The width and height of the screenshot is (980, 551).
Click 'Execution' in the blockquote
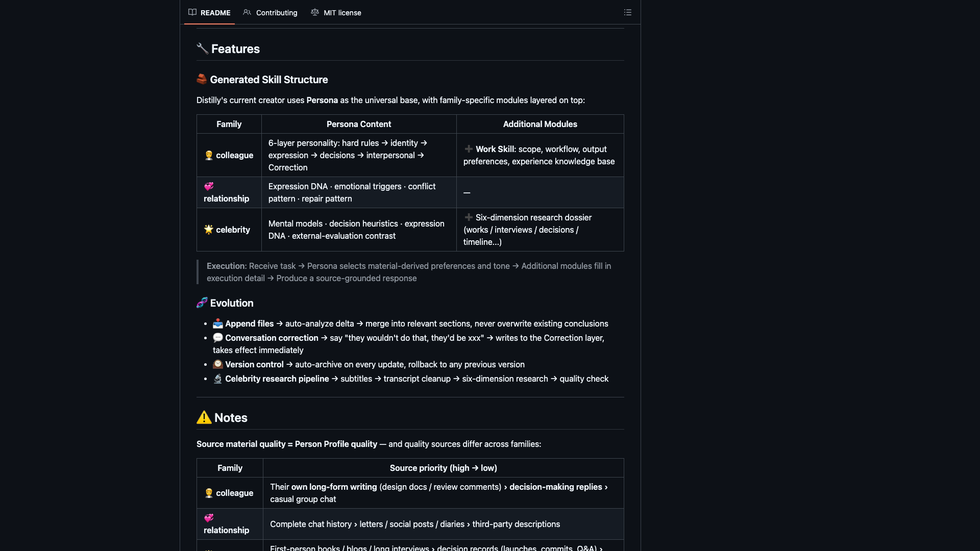[x=226, y=266]
